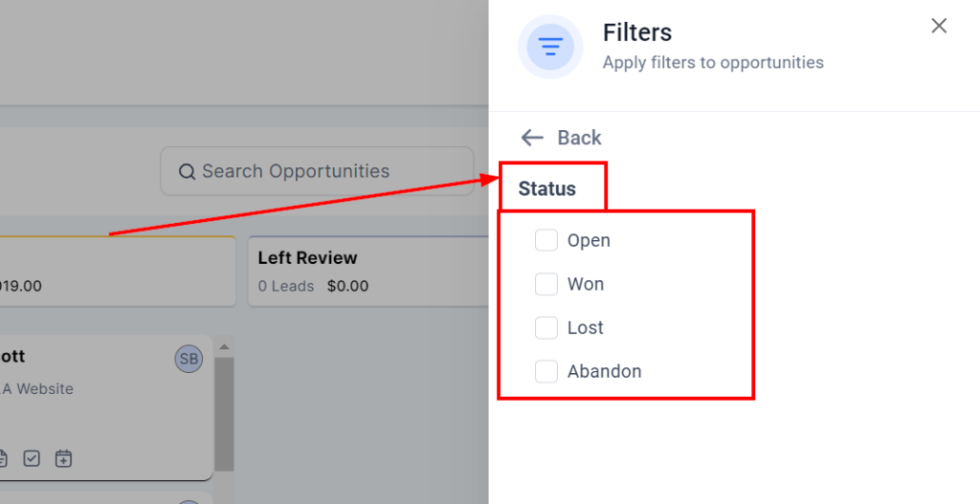980x504 pixels.
Task: Click the Filters panel title
Action: pyautogui.click(x=637, y=33)
